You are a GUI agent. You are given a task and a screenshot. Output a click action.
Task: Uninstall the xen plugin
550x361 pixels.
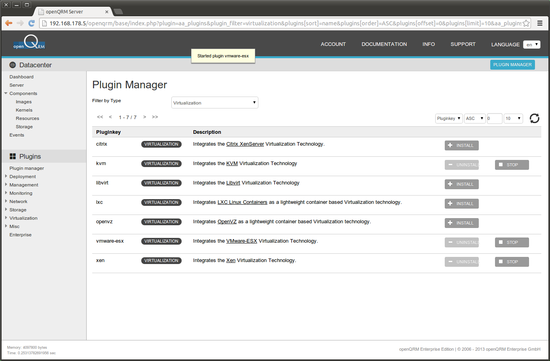(x=462, y=262)
